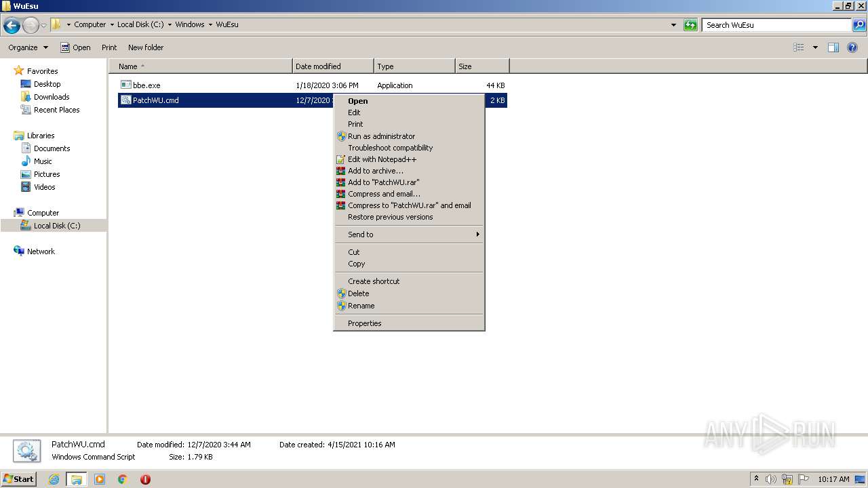The width and height of the screenshot is (868, 488).
Task: Open Google Chrome from taskbar
Action: tap(123, 479)
